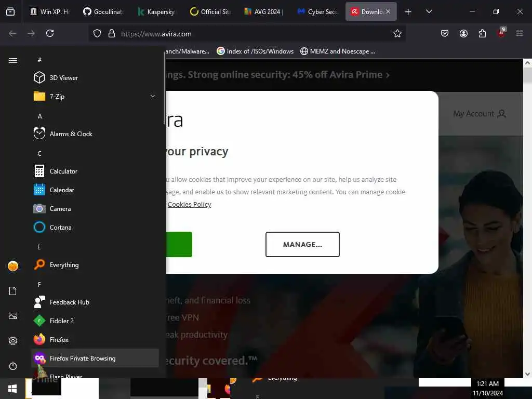Screen dimensions: 532x399
Task: Switch to the Kaspersky tab
Action: coord(156,11)
